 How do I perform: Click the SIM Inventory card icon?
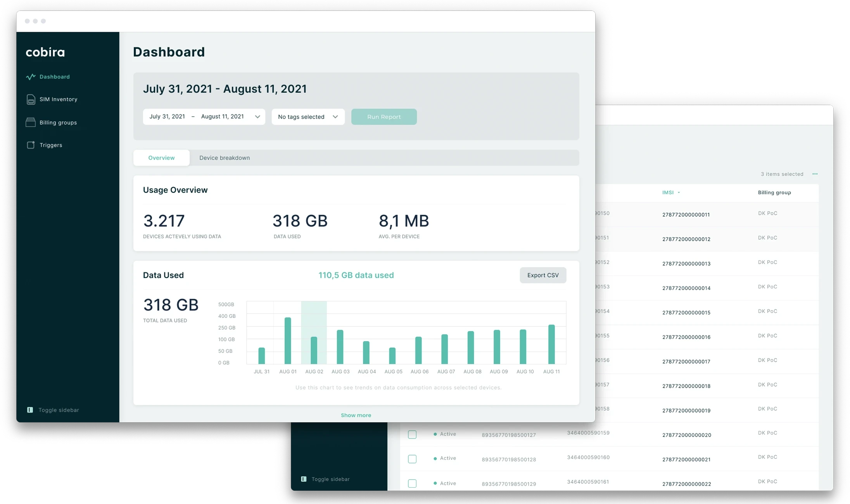click(31, 100)
